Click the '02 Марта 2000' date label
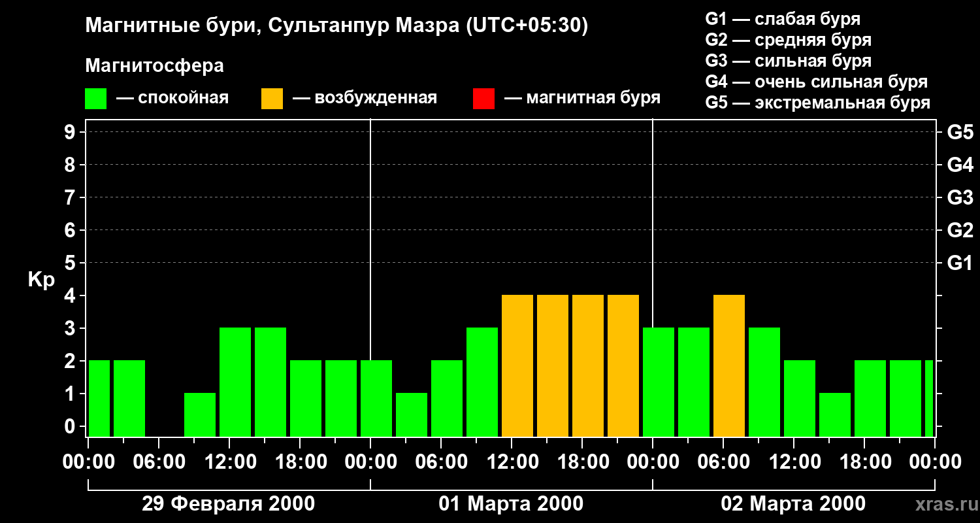 tap(793, 504)
